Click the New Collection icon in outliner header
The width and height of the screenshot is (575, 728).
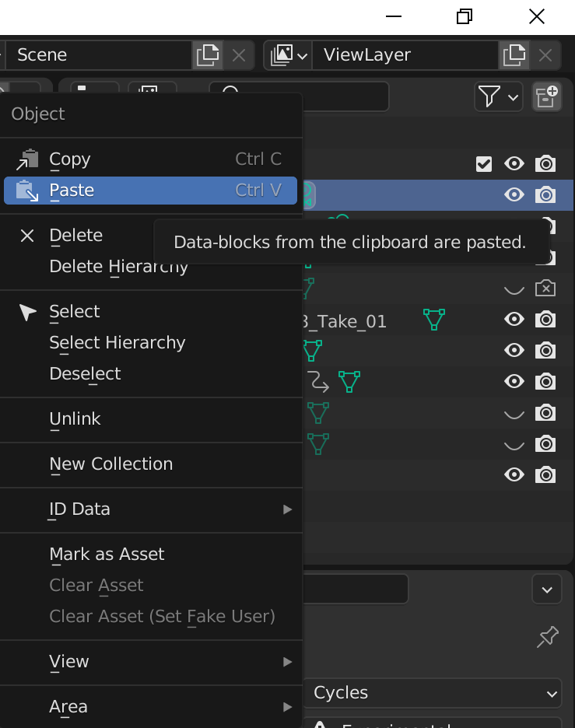click(x=547, y=96)
